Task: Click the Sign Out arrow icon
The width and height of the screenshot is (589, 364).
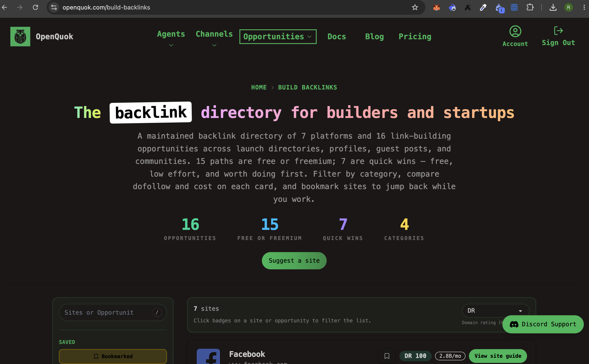Action: 558,31
